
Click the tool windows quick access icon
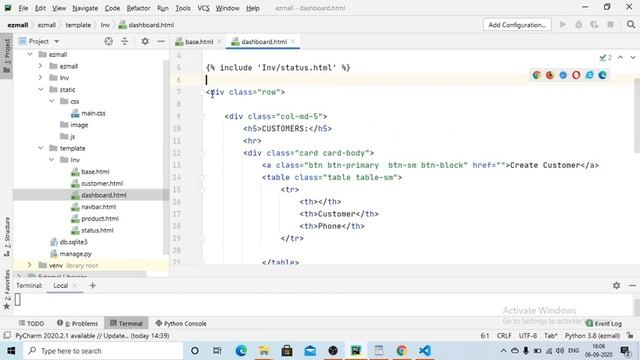7,336
